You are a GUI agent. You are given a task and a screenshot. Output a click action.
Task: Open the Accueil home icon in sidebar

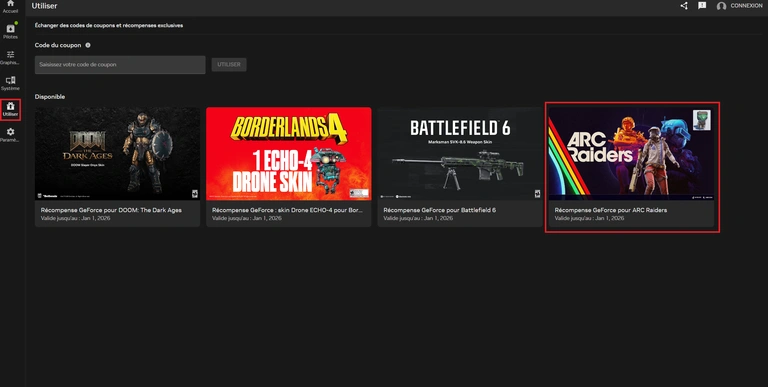coord(10,6)
